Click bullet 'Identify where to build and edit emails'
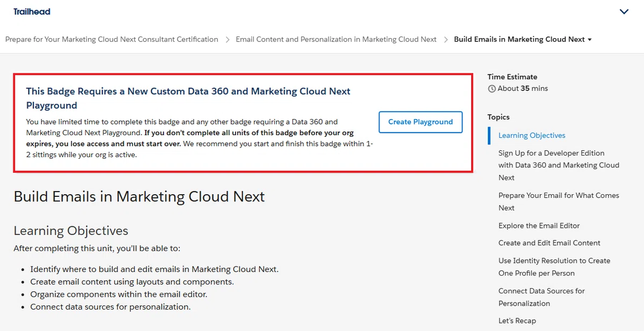This screenshot has height=331, width=644. pyautogui.click(x=154, y=269)
